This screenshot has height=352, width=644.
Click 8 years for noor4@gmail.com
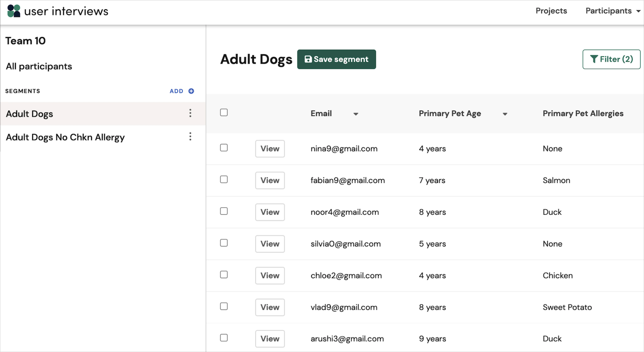432,212
